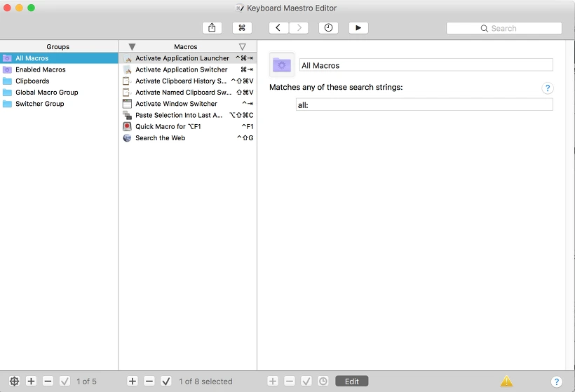The width and height of the screenshot is (575, 392).
Task: Add a new group with plus button
Action: (x=31, y=381)
